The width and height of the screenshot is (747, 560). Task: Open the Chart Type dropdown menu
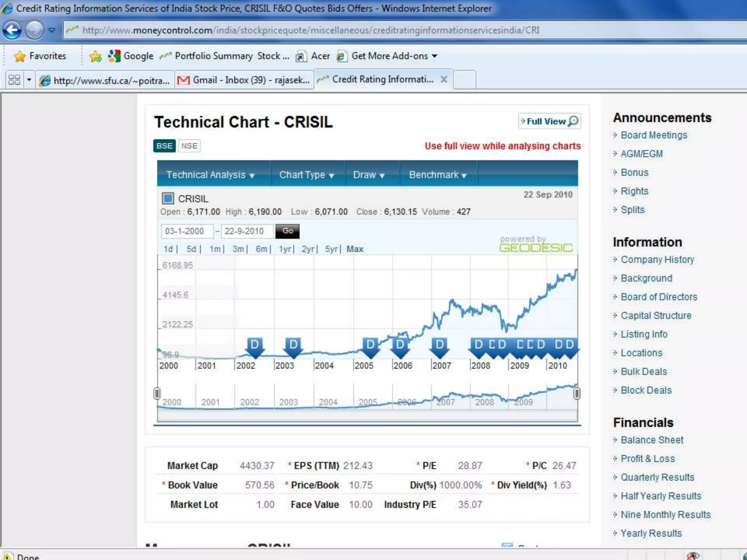click(306, 175)
